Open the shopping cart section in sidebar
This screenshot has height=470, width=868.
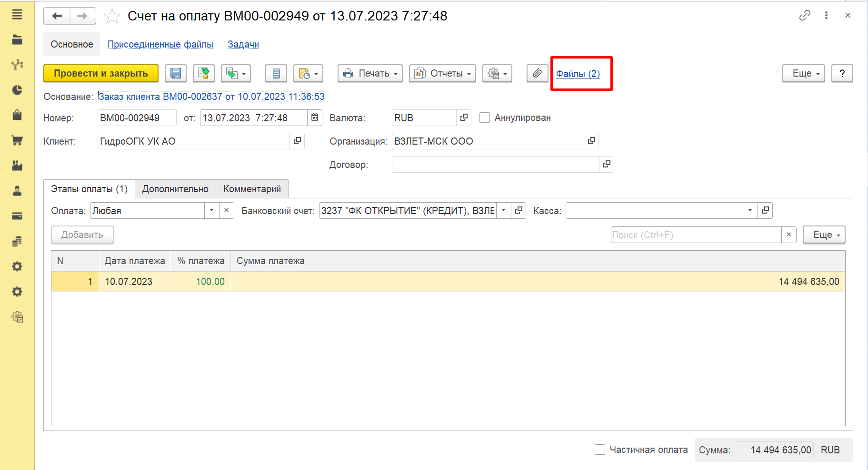[x=17, y=140]
